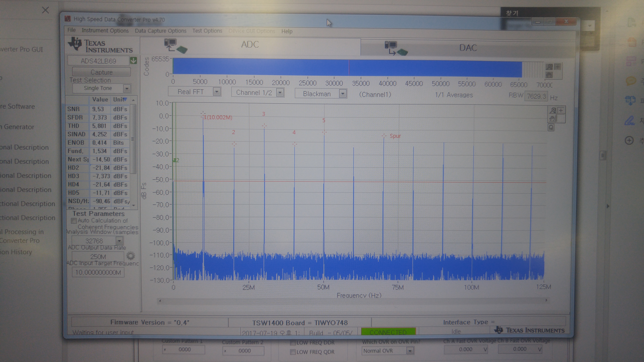This screenshot has width=644, height=362.
Task: Select the hand pan tool for FFT graph
Action: point(552,118)
